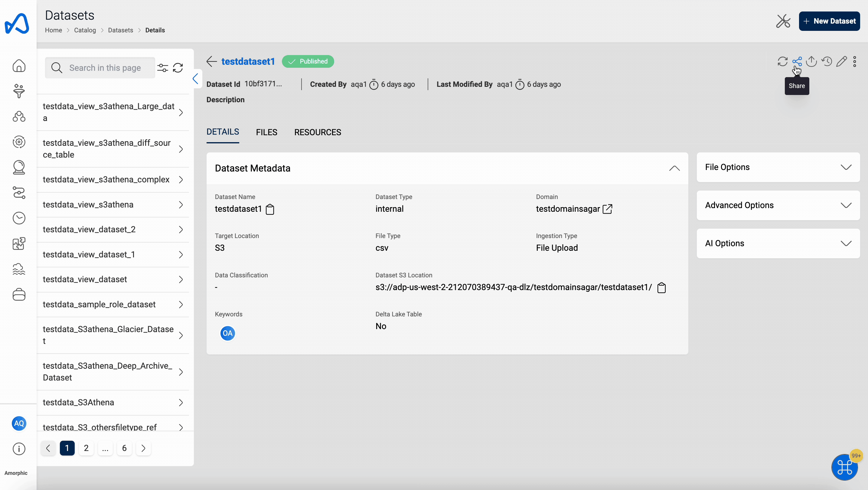Open the crystal-ball insights sidebar icon
Image resolution: width=868 pixels, height=490 pixels.
pyautogui.click(x=19, y=167)
